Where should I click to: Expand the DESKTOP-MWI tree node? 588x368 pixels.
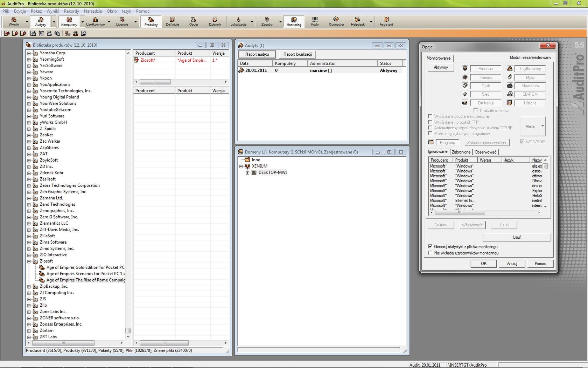pos(247,172)
